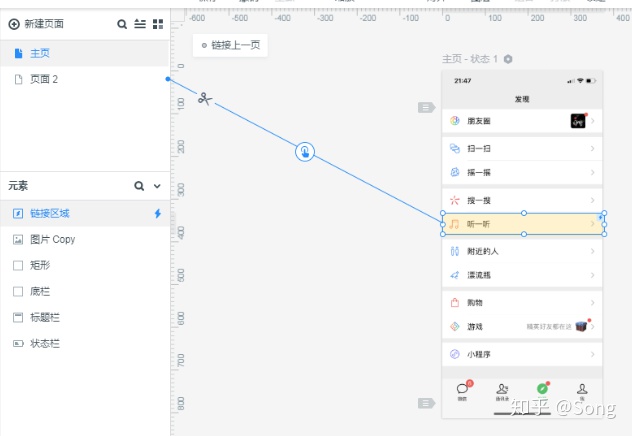Click game thumbnail in 游戏 row

click(581, 326)
